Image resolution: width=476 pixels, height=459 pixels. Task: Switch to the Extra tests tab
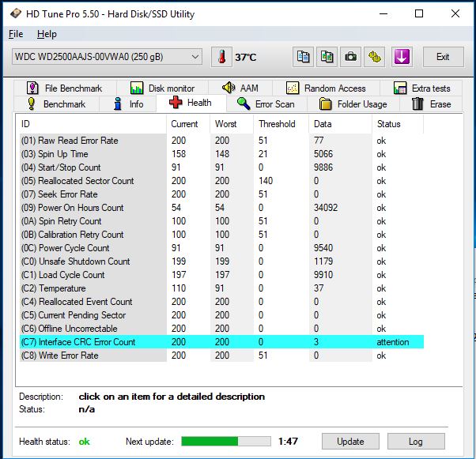point(421,88)
